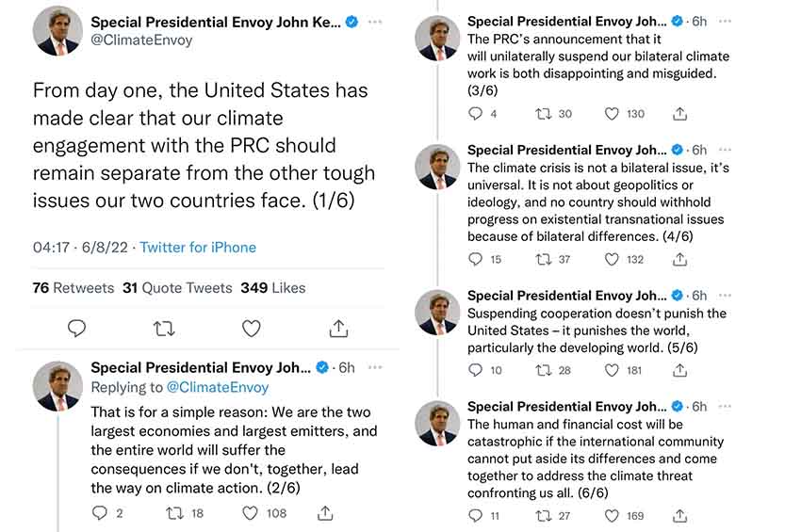801x532 pixels.
Task: Open the 349 Likes list
Action: point(272,288)
